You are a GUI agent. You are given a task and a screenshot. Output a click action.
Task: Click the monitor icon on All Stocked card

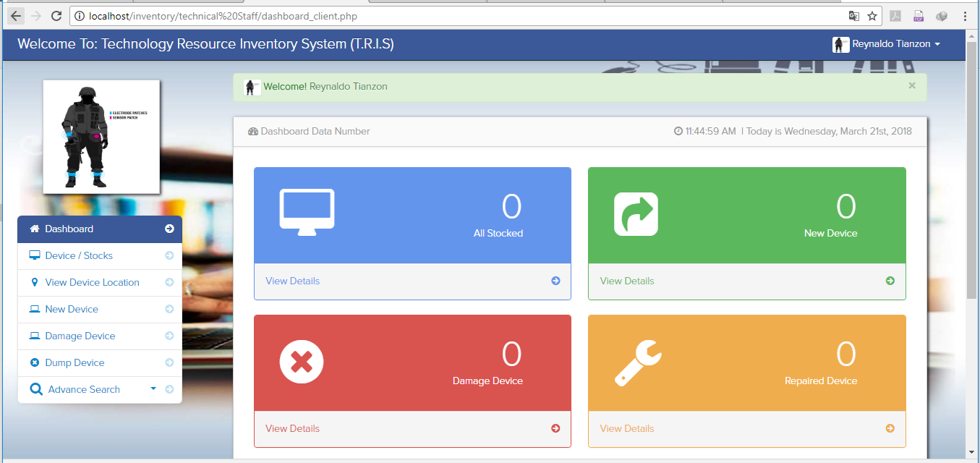click(307, 212)
